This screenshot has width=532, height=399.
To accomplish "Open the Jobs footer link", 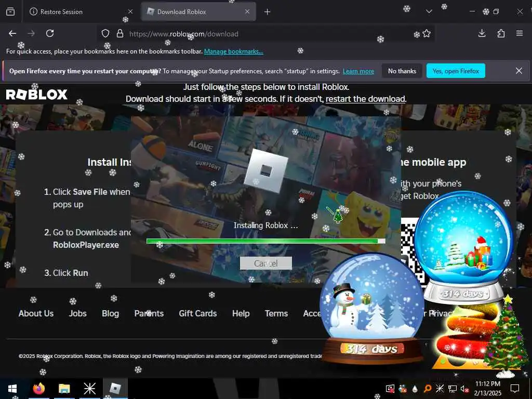I will coord(78,313).
